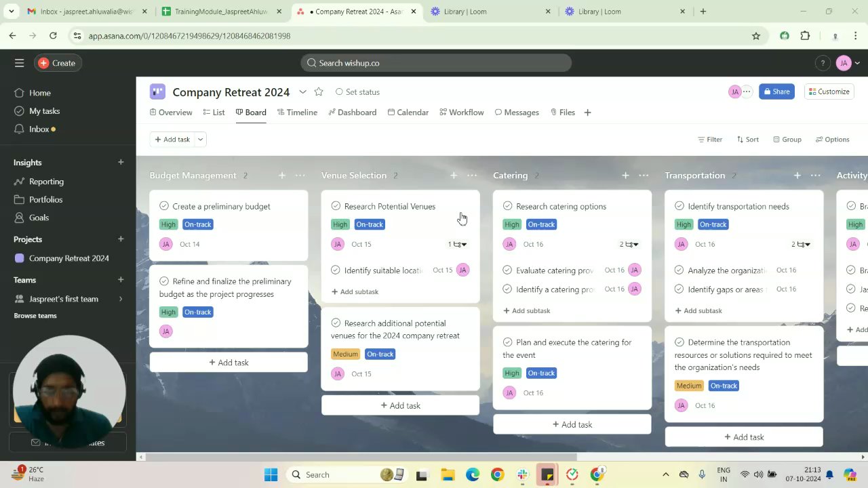Click Browse teams link
Screen dimensions: 868x488
(35, 316)
